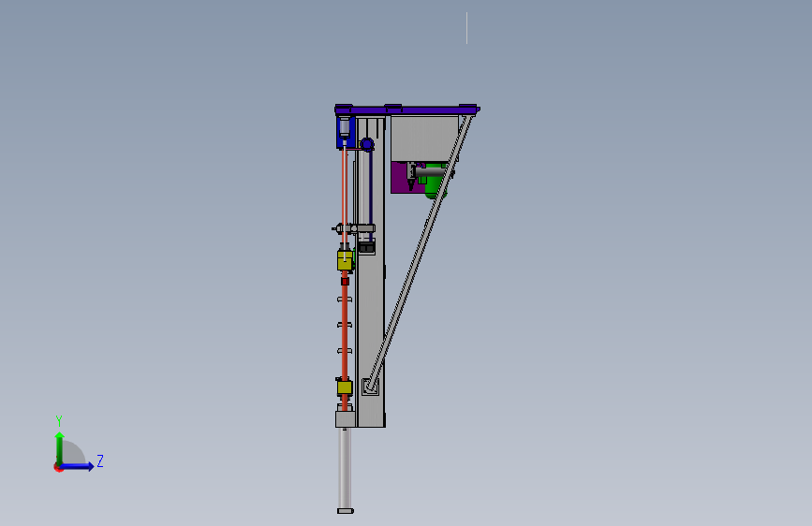
Task: Select the purple top mounting plate of the model
Action: [407, 110]
